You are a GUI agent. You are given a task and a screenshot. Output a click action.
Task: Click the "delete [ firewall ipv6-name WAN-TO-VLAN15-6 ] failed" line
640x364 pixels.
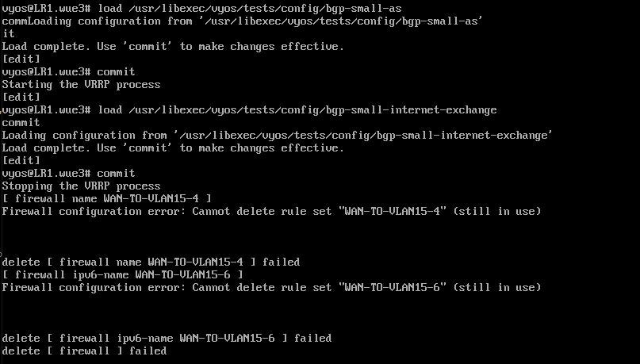167,338
